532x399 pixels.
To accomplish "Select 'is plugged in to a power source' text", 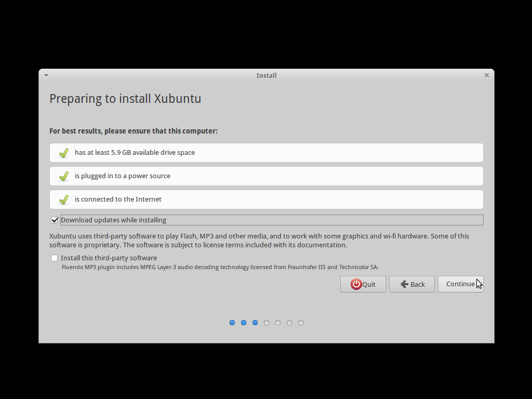I will 123,176.
